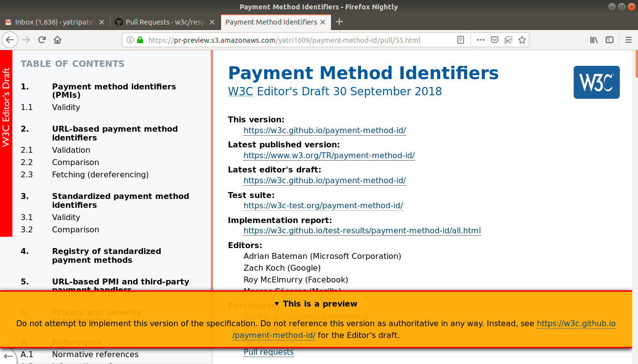Image resolution: width=638 pixels, height=364 pixels.
Task: Go to '4. Registry of standardized payment methods'
Action: click(107, 255)
